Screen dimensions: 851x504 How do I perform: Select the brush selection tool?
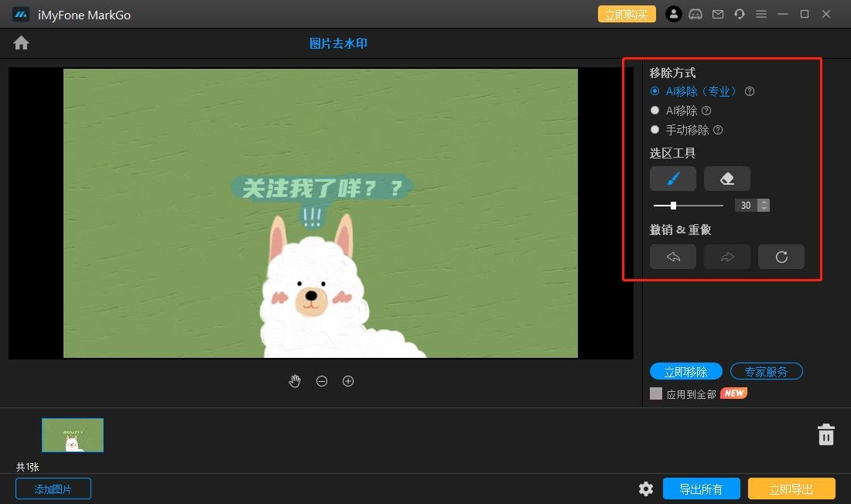point(673,179)
